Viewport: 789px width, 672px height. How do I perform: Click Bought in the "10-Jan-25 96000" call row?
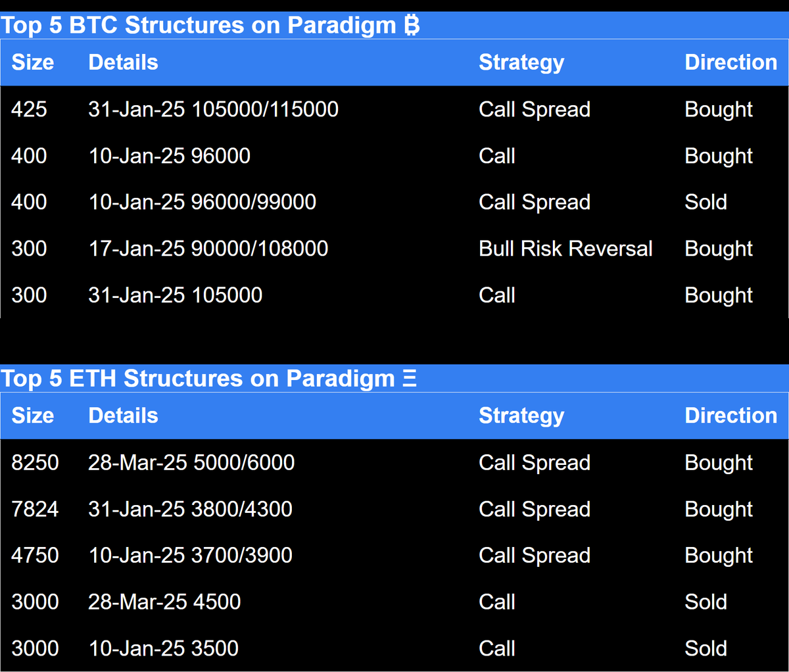tap(719, 156)
